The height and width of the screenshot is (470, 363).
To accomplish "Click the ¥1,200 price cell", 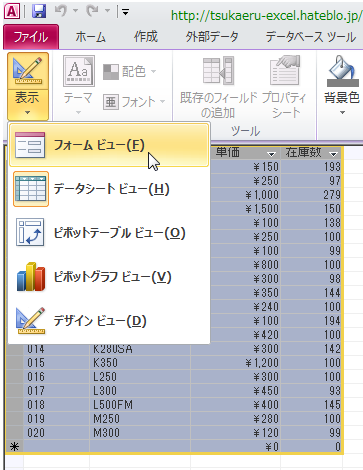I will pyautogui.click(x=235, y=363).
